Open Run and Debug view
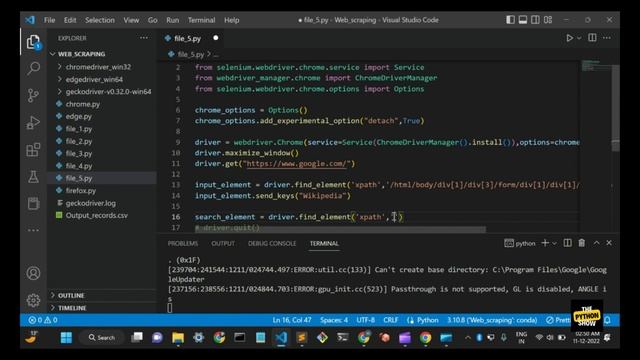 (x=33, y=122)
